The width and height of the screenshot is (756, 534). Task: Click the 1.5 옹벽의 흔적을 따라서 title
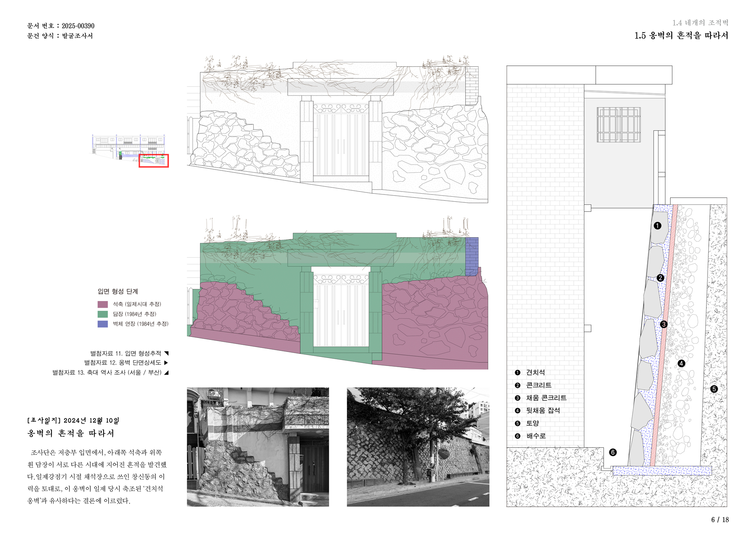[x=681, y=35]
